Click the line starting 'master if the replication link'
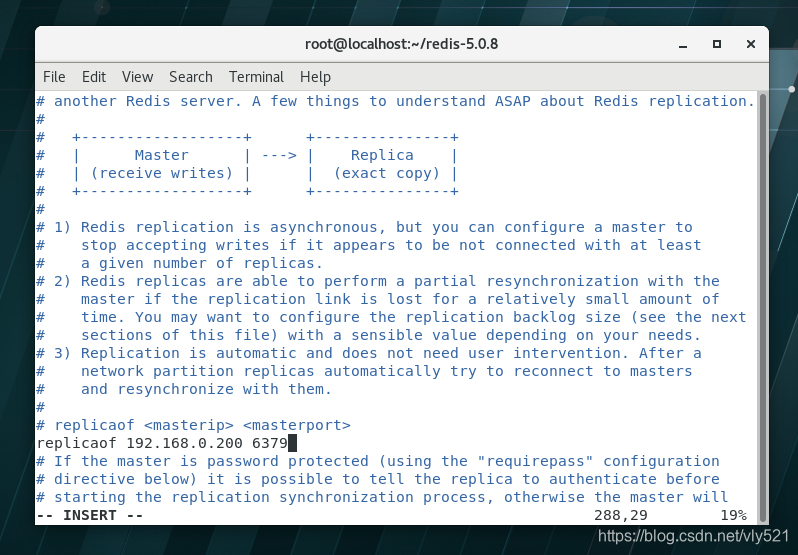 pyautogui.click(x=400, y=299)
